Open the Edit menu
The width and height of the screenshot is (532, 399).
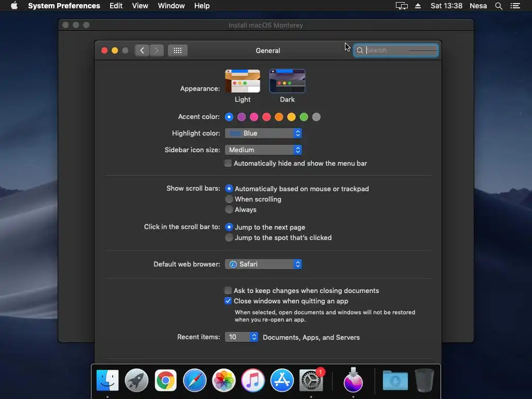pyautogui.click(x=116, y=6)
